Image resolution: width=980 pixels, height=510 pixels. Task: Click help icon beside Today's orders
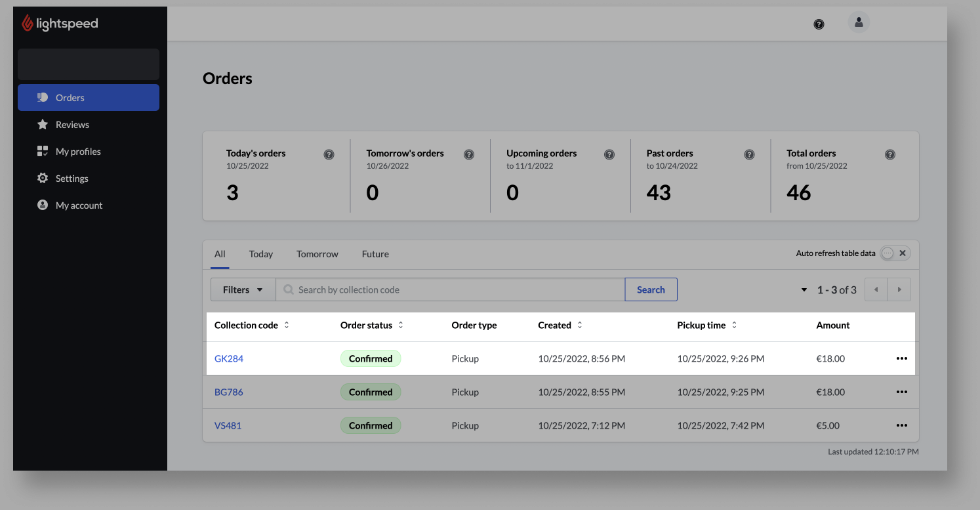coord(329,155)
